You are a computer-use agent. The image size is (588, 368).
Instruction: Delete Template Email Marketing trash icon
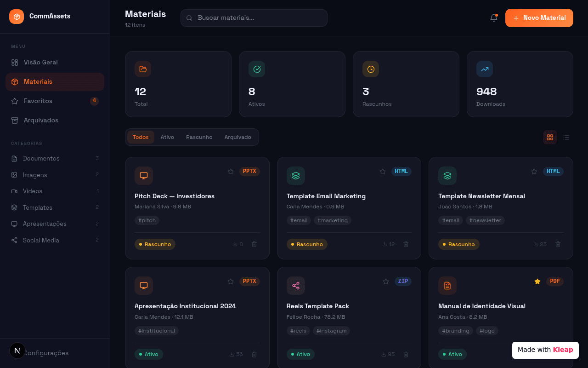point(406,244)
